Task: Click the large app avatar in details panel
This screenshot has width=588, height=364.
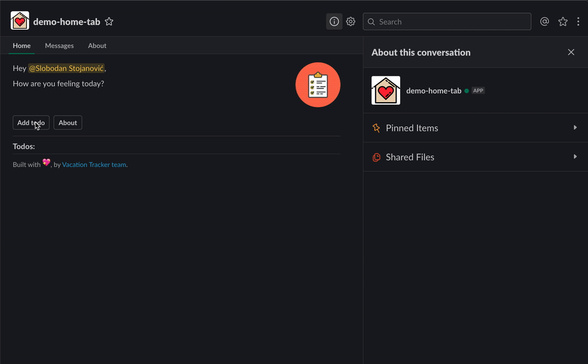Action: click(386, 90)
